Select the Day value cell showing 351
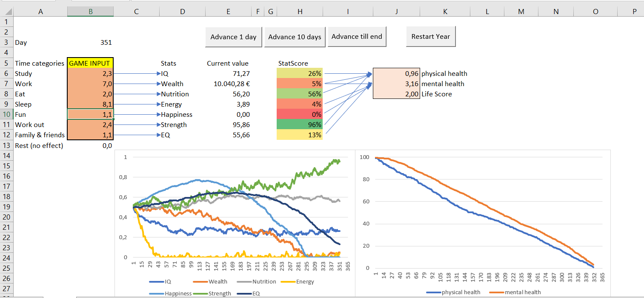This screenshot has height=298, width=644. [90, 43]
